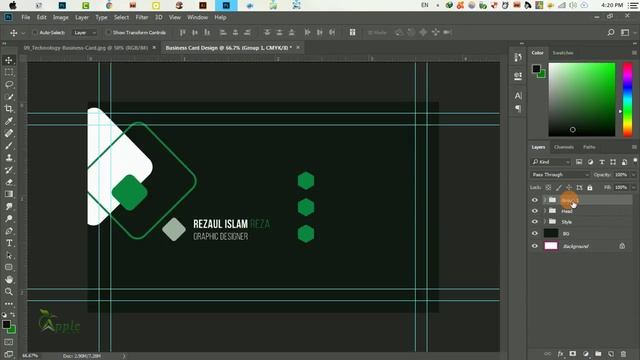The image size is (640, 360).
Task: Select the Gradient tool
Action: (x=9, y=194)
